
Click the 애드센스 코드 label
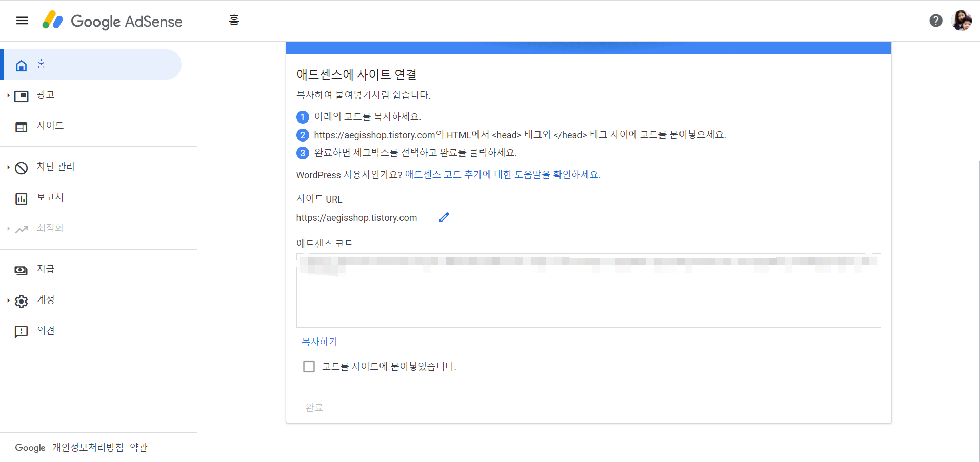[325, 244]
